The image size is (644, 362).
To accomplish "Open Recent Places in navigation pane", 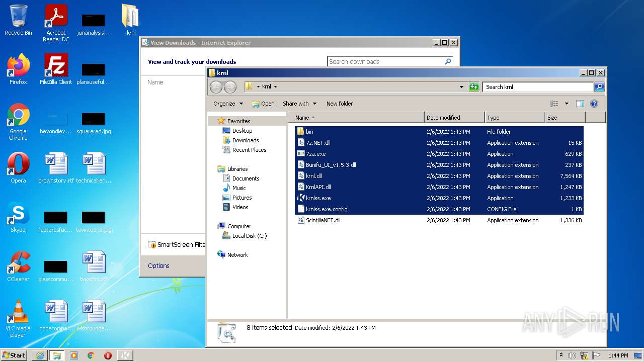I will (249, 150).
